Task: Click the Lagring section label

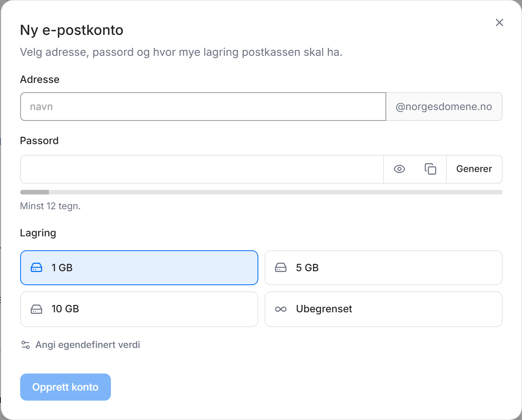Action: coord(38,233)
